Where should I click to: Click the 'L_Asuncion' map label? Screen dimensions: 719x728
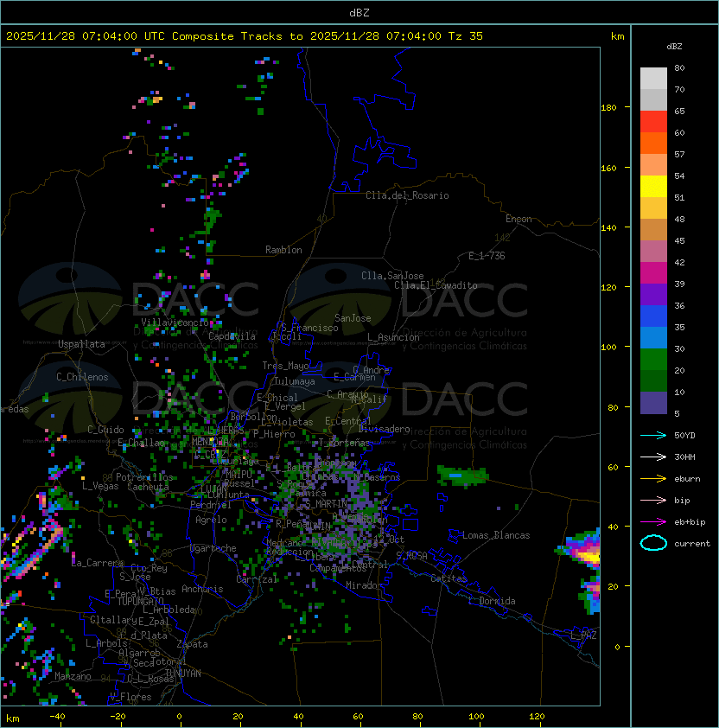click(x=393, y=337)
